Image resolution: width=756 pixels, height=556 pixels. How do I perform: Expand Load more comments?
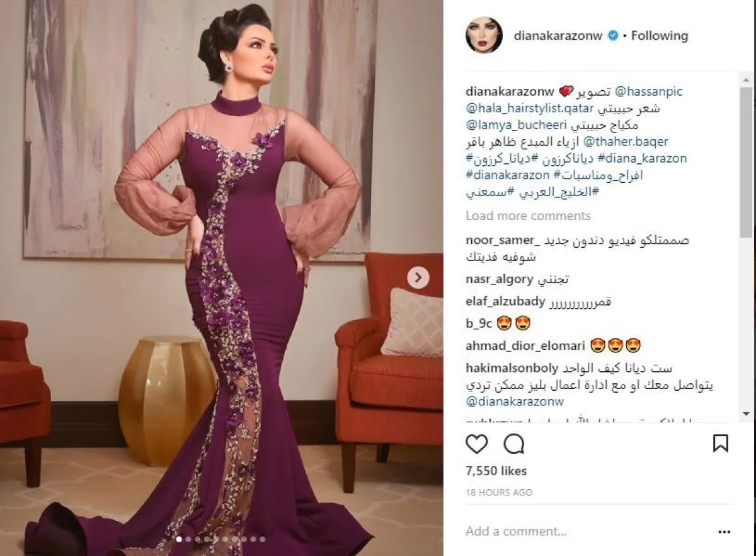pos(528,216)
